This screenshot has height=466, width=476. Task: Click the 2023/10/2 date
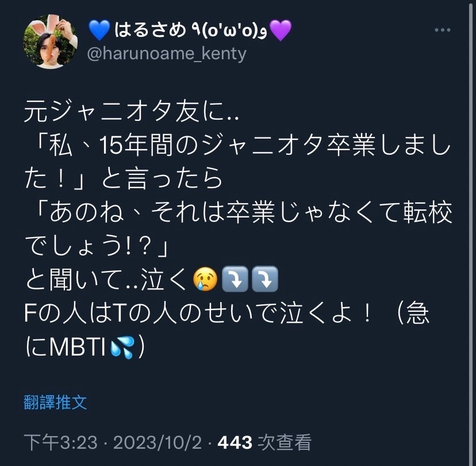click(x=158, y=442)
